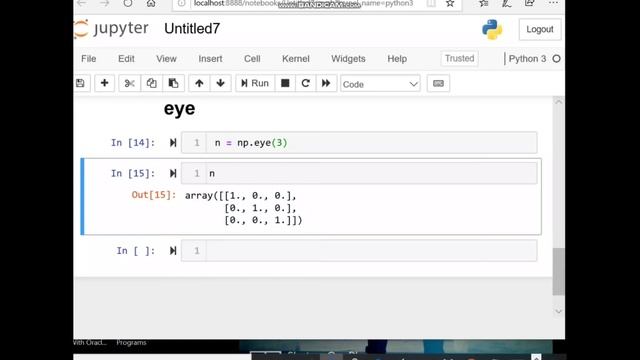
Task: Click the Trusted notebook indicator
Action: pyautogui.click(x=460, y=58)
